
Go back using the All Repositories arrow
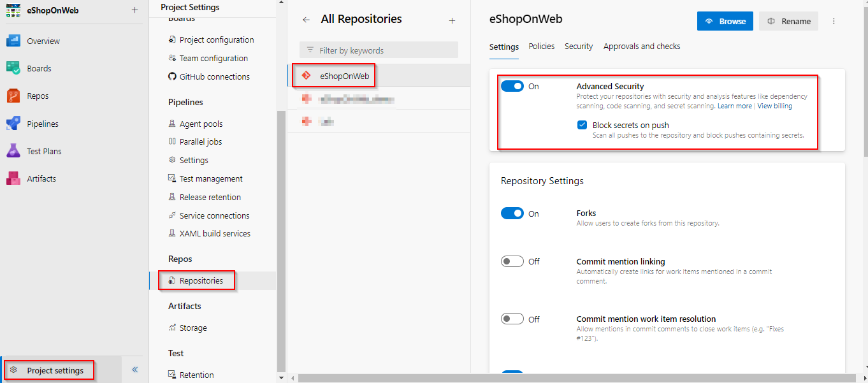click(306, 20)
